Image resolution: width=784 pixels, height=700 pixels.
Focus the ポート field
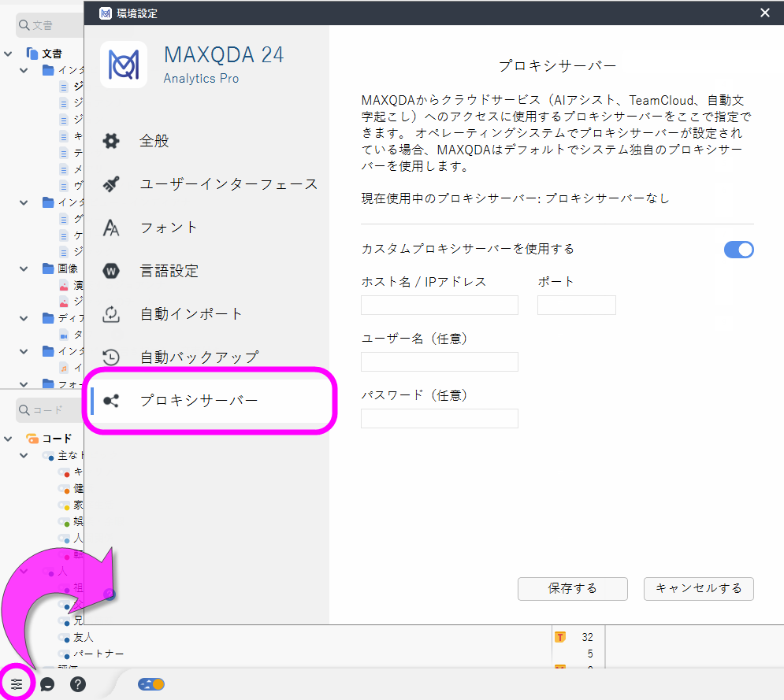[x=577, y=305]
